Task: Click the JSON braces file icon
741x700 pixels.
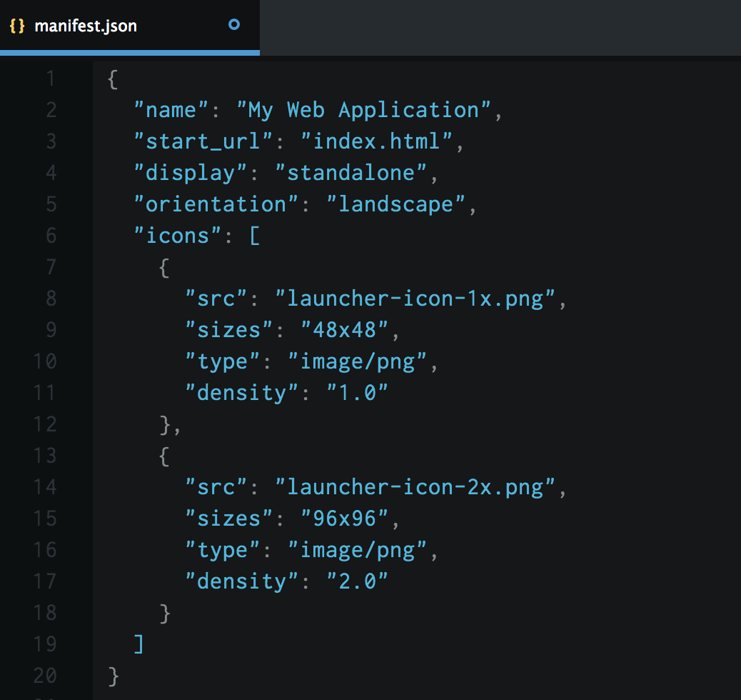Action: (17, 26)
